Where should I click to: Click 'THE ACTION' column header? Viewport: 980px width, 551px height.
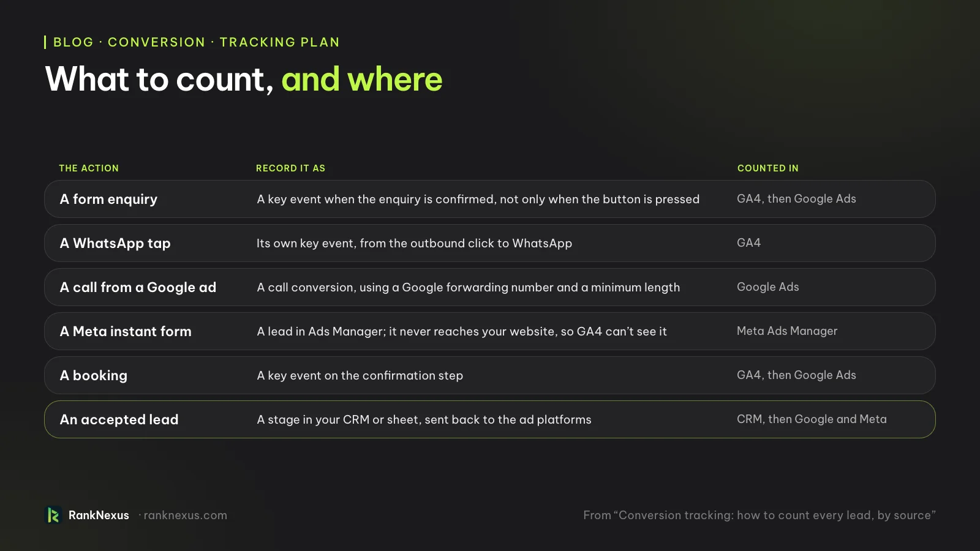pyautogui.click(x=89, y=168)
